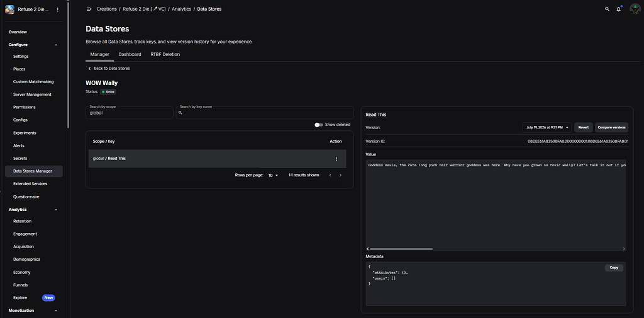Open Acquisition analytics page
Viewport: 644px width, 318px height.
point(23,247)
